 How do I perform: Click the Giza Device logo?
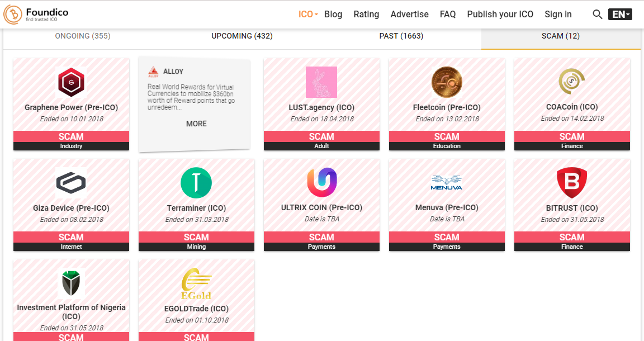point(71,183)
